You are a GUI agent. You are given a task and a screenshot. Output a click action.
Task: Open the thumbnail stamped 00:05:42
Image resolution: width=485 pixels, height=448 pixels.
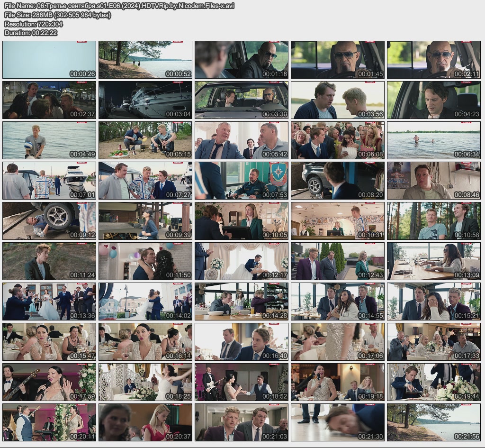[x=242, y=140]
